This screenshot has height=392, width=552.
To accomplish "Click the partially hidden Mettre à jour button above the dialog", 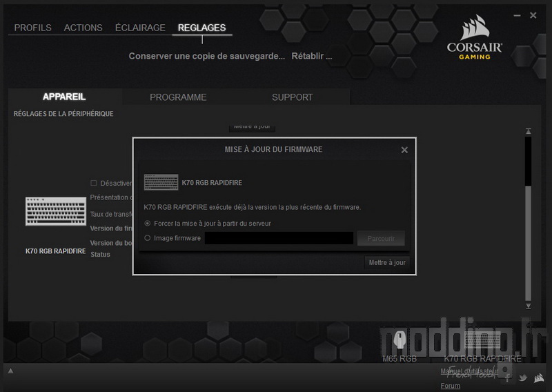I will [252, 128].
